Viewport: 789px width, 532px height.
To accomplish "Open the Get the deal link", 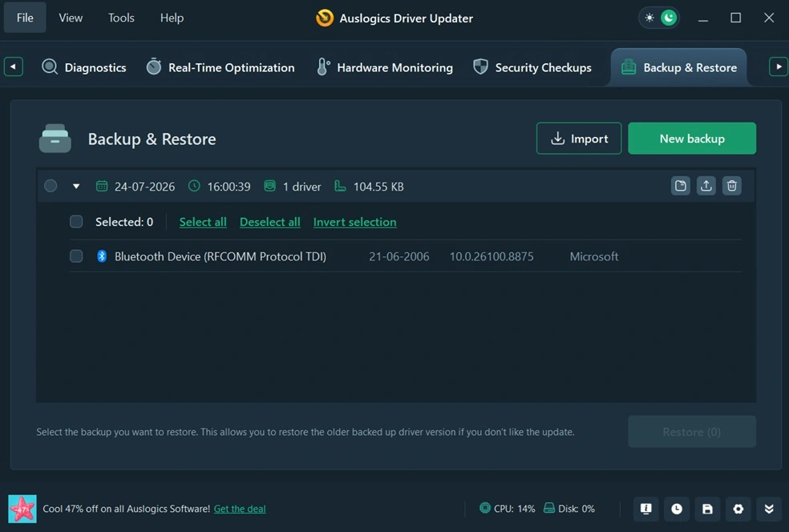I will coord(240,509).
